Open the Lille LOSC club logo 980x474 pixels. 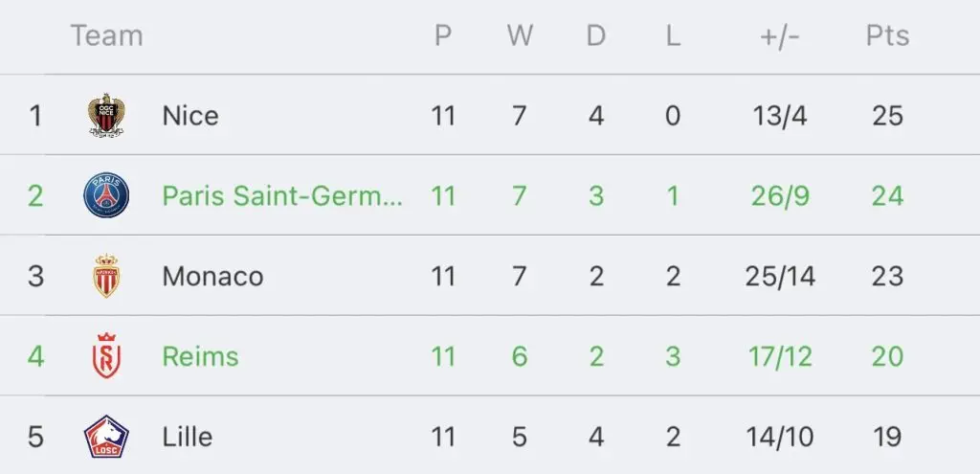106,436
